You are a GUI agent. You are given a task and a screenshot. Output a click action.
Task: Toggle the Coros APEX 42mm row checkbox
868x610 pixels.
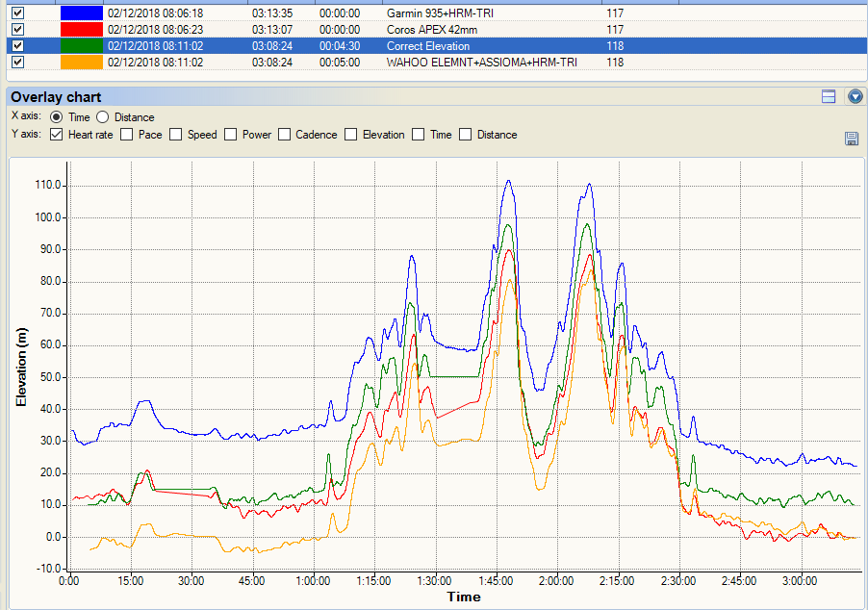(17, 30)
